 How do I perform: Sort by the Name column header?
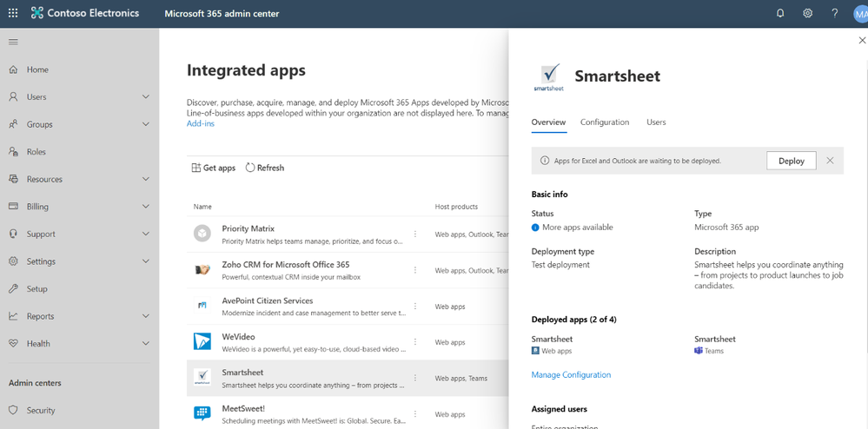point(202,207)
